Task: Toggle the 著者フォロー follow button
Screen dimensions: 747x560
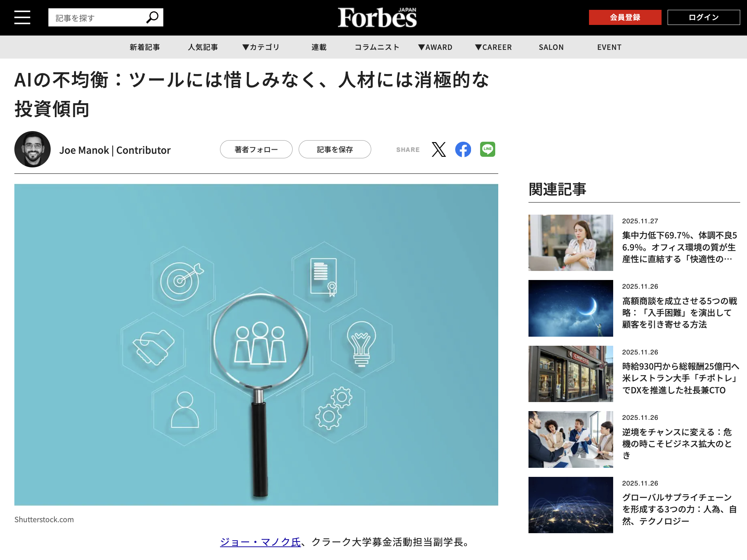Action: 256,150
